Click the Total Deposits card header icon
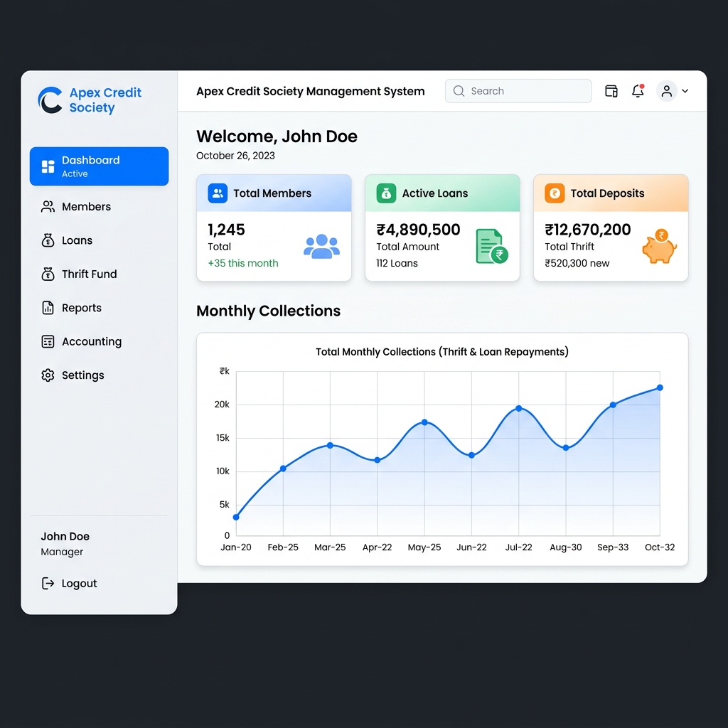Viewport: 728px width, 728px height. click(x=555, y=193)
